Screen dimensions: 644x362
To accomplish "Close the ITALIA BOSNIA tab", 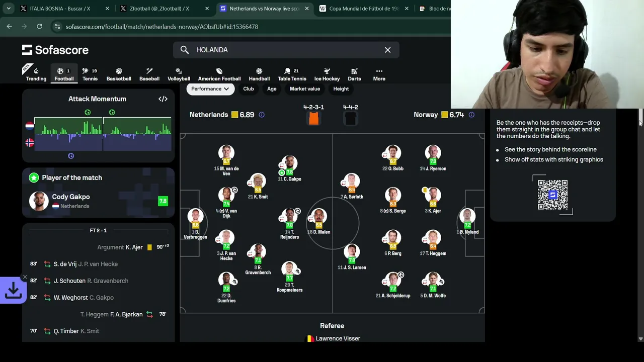I will click(107, 9).
